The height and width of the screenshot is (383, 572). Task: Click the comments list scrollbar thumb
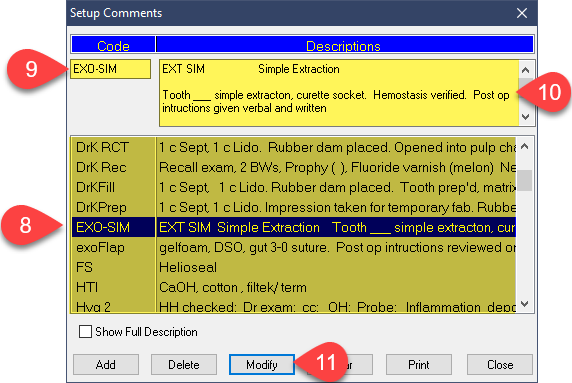point(525,180)
